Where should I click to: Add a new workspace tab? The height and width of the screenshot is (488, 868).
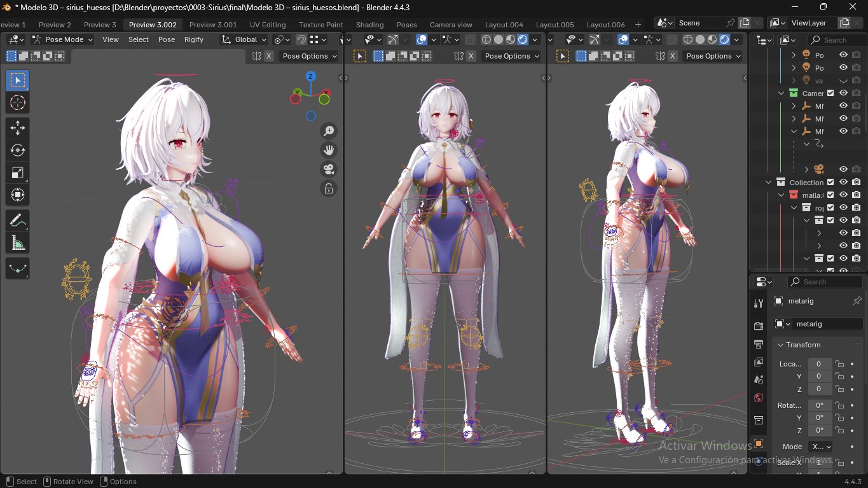click(638, 25)
